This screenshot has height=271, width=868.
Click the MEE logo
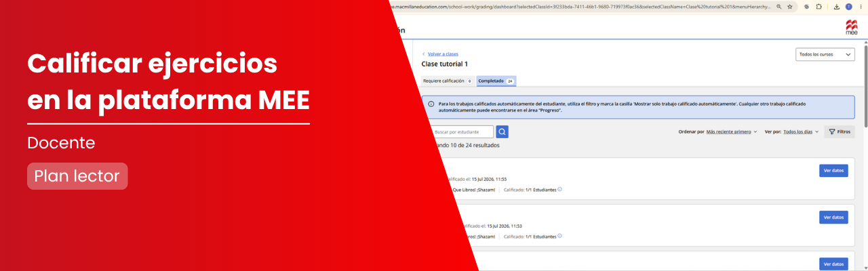[851, 27]
